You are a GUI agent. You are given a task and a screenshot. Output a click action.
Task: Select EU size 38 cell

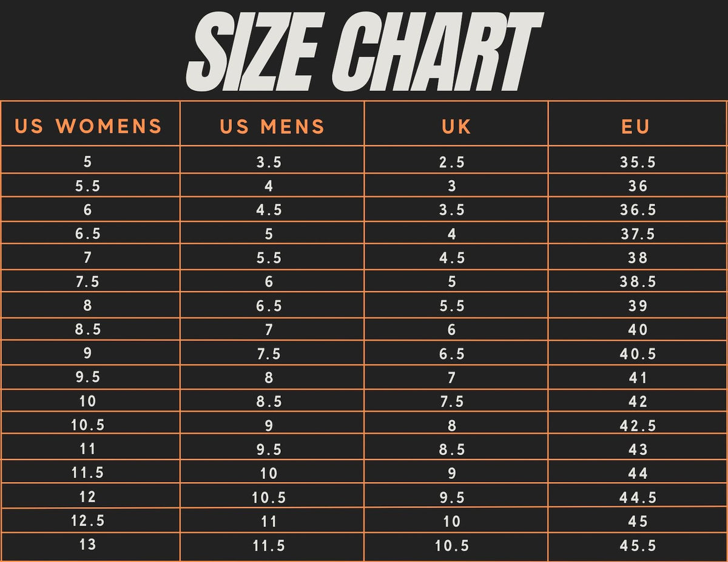pyautogui.click(x=638, y=258)
